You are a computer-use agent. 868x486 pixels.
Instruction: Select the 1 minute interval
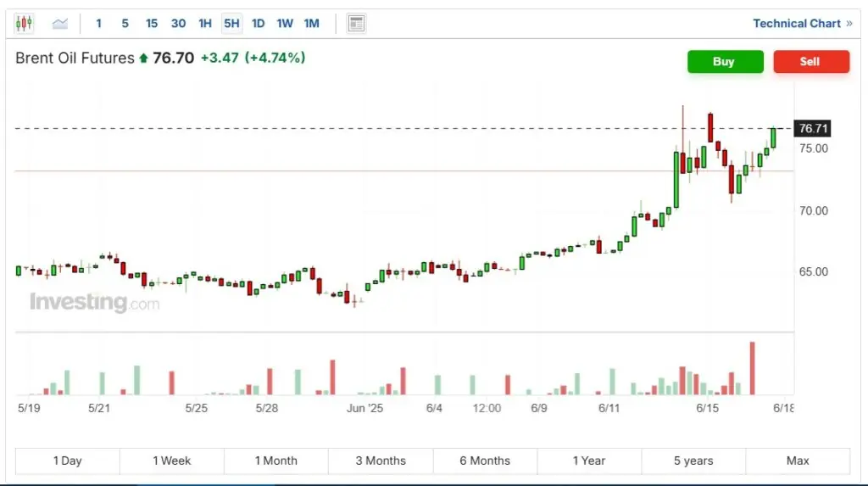[x=98, y=23]
